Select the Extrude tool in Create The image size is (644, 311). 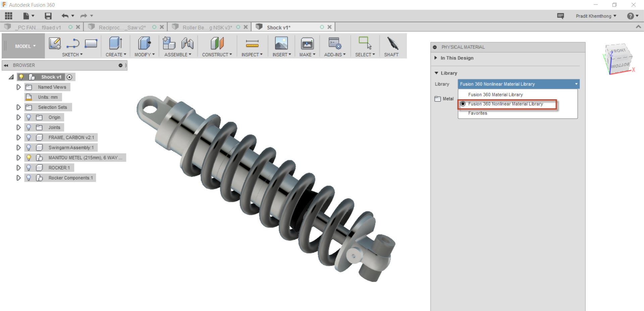[x=115, y=43]
